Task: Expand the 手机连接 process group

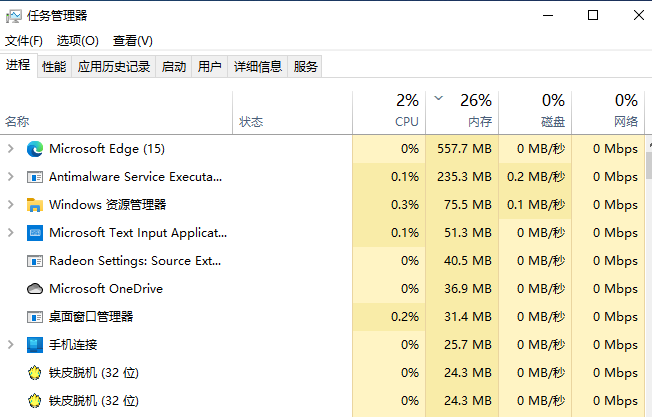Action: [x=10, y=345]
